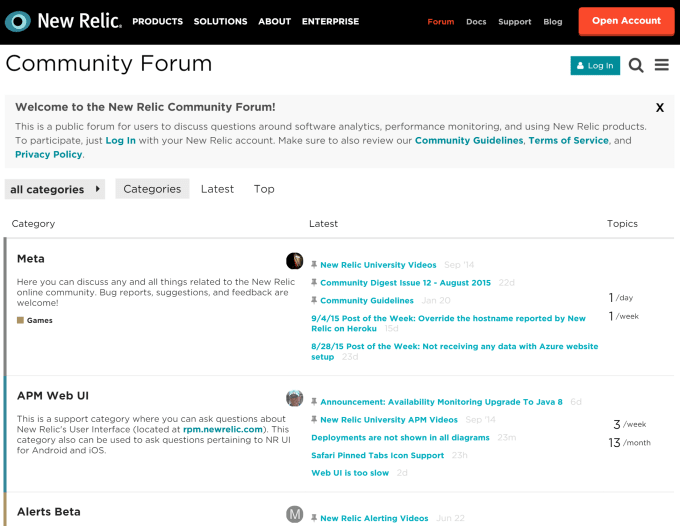
Task: Open the PRODUCTS navigation menu
Action: tap(157, 21)
